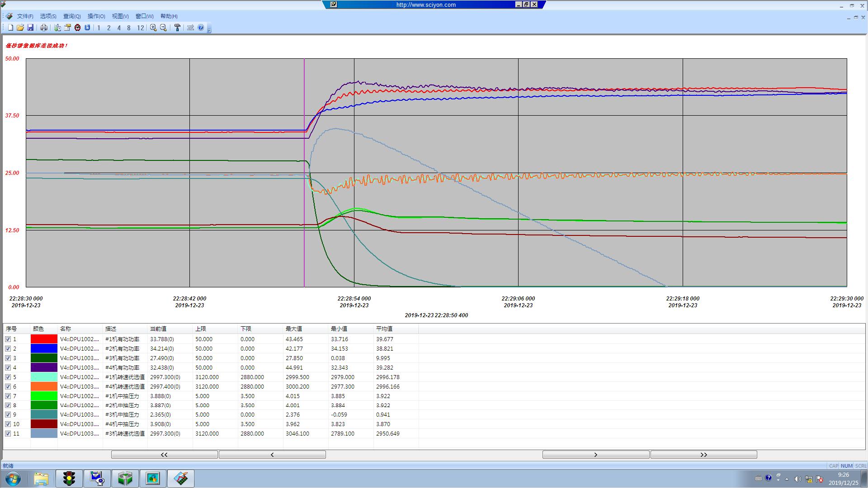Open Windows Start menu
The height and width of the screenshot is (488, 868).
(13, 479)
